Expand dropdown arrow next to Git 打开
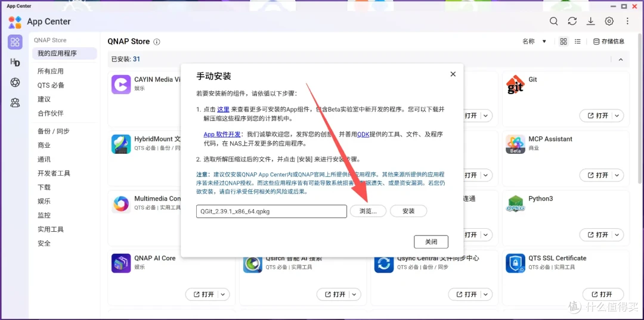644x320 pixels. click(x=617, y=116)
